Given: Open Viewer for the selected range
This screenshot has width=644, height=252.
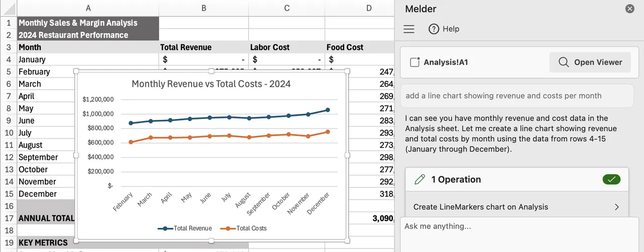Looking at the screenshot, I should pos(590,62).
